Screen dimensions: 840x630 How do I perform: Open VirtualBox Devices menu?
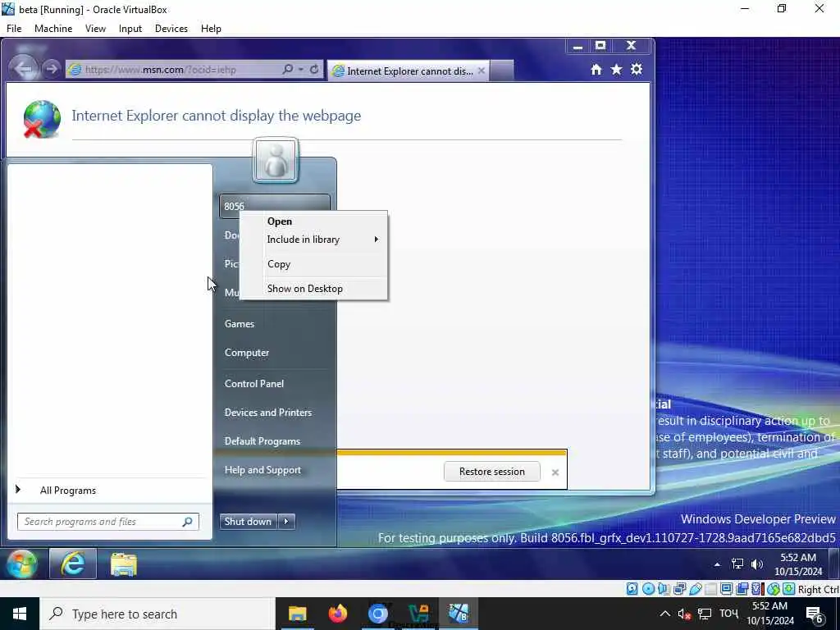pos(171,29)
